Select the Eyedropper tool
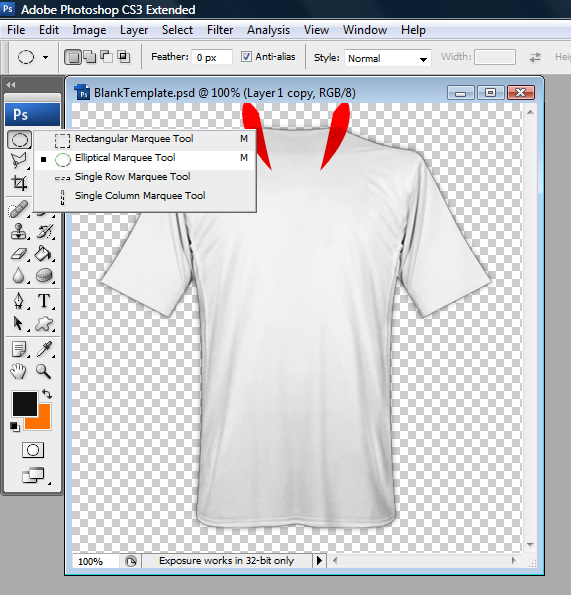571x595 pixels. (44, 349)
